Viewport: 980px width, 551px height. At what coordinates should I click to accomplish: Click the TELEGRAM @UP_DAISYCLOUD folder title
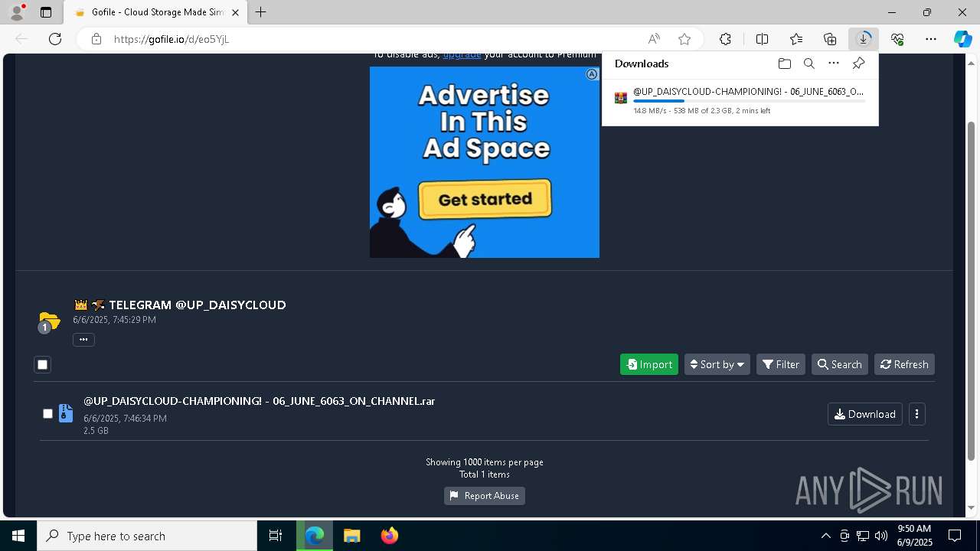pos(198,305)
